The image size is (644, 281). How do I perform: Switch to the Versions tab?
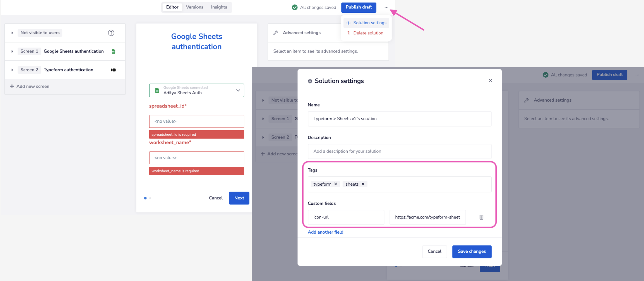pos(194,7)
